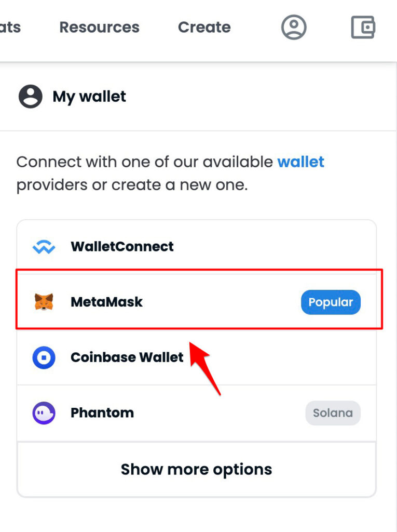The width and height of the screenshot is (397, 532).
Task: Click the Coinbase Wallet logo icon
Action: [44, 357]
